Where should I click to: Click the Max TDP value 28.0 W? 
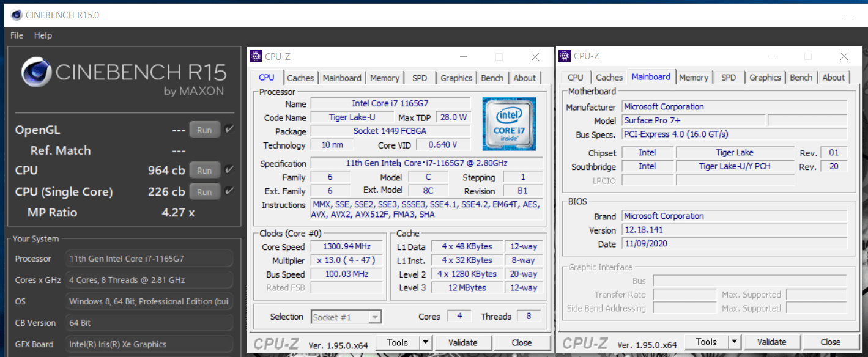(452, 117)
